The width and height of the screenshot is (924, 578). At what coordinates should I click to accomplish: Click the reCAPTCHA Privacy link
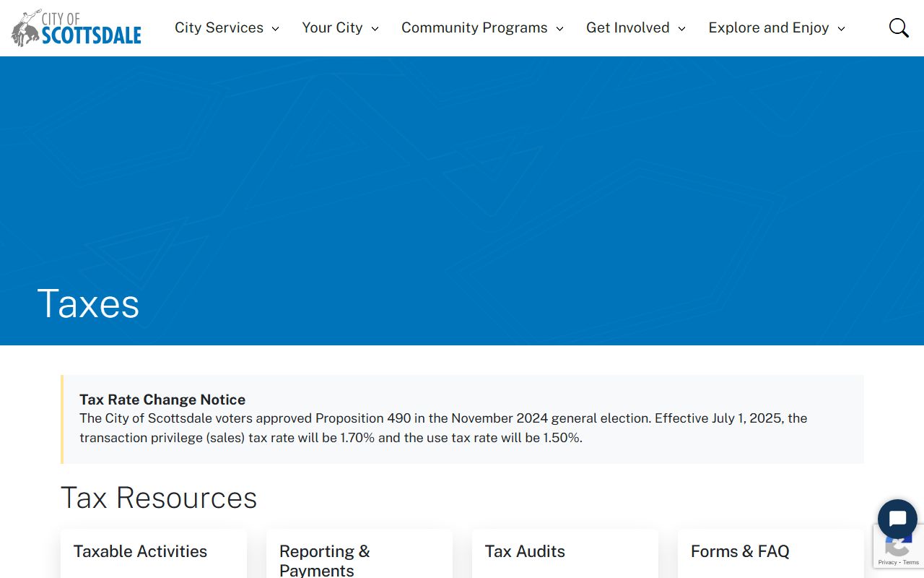[x=887, y=562]
